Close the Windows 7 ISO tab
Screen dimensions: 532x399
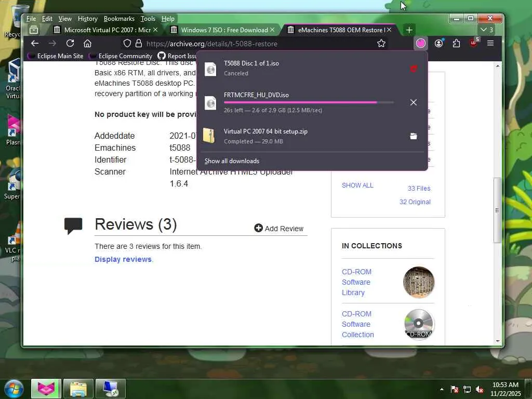tap(272, 30)
